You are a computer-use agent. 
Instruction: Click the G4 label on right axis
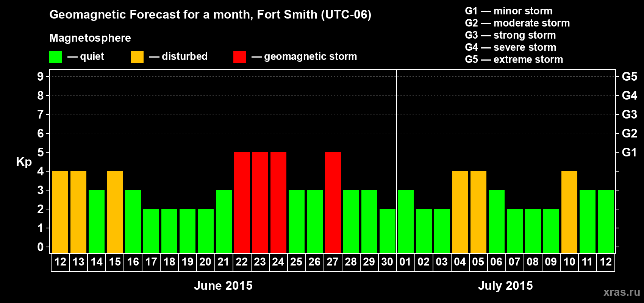[x=630, y=95]
